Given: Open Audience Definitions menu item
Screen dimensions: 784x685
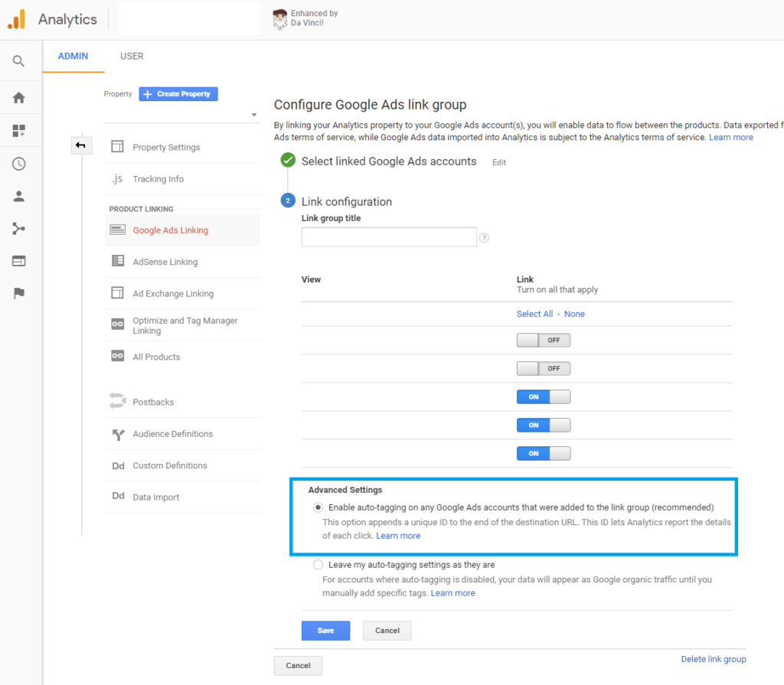Looking at the screenshot, I should pyautogui.click(x=182, y=433).
